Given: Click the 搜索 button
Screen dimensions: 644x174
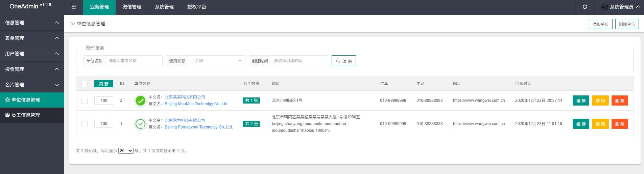Looking at the screenshot, I should click(x=344, y=61).
